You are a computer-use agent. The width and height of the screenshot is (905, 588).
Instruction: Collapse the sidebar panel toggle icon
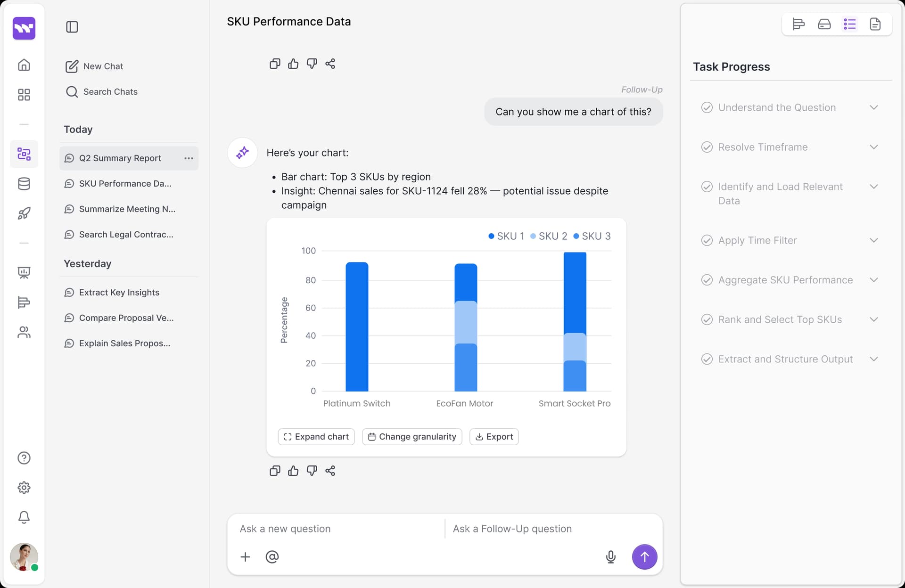click(72, 27)
